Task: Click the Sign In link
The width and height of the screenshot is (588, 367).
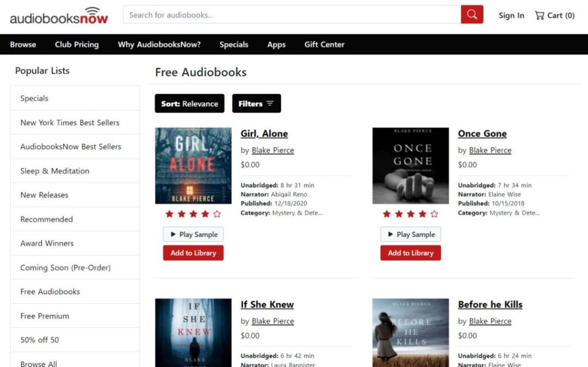Action: pyautogui.click(x=511, y=16)
